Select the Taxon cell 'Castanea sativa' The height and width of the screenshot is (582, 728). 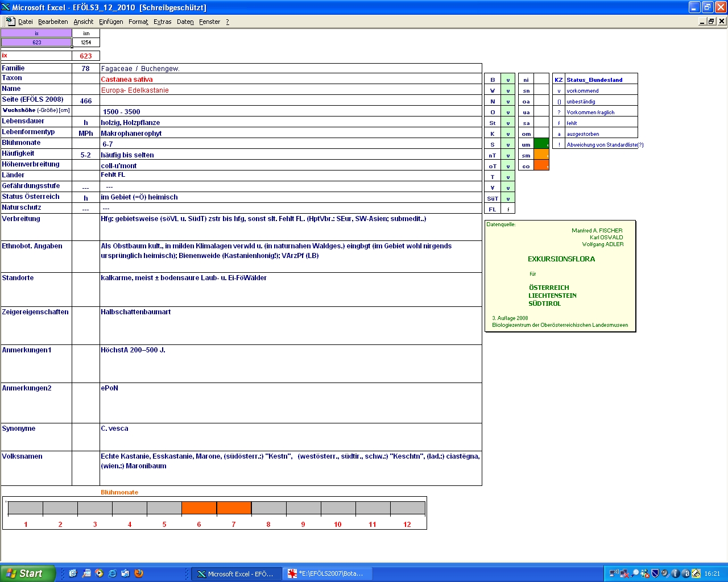291,79
